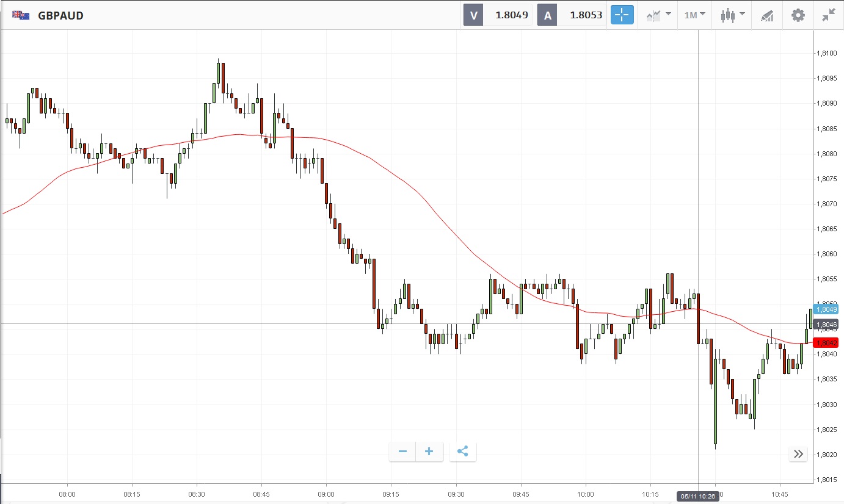Click the GBPAUD flag icon

(x=21, y=15)
